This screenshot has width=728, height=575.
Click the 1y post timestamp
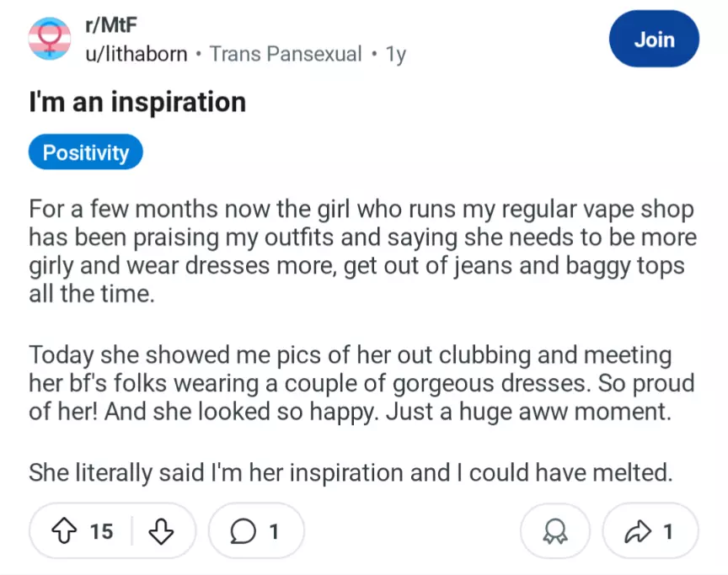coord(396,54)
